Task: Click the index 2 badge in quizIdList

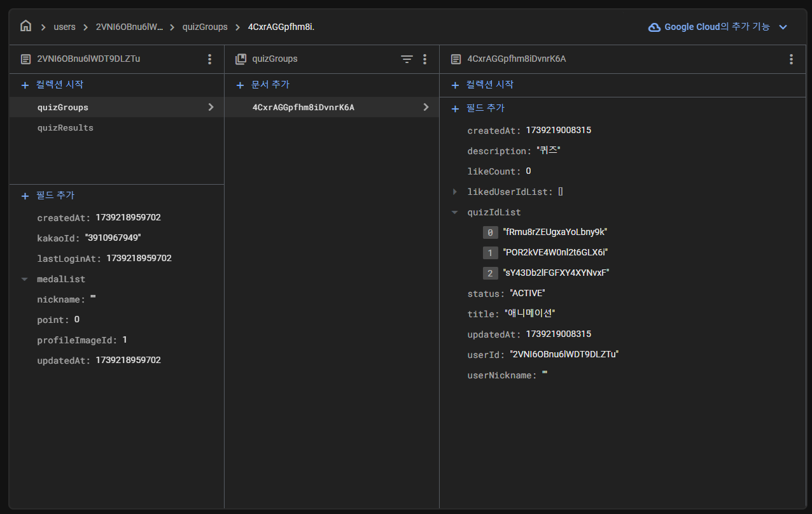Action: (x=490, y=273)
